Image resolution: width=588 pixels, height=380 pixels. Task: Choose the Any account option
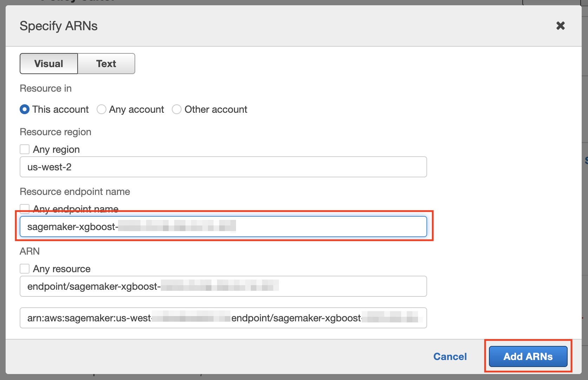coord(101,109)
